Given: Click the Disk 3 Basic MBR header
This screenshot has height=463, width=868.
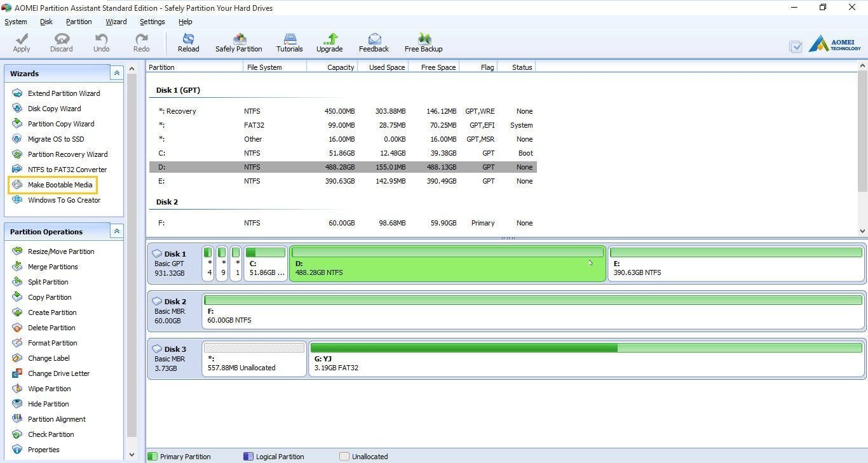Looking at the screenshot, I should (174, 359).
